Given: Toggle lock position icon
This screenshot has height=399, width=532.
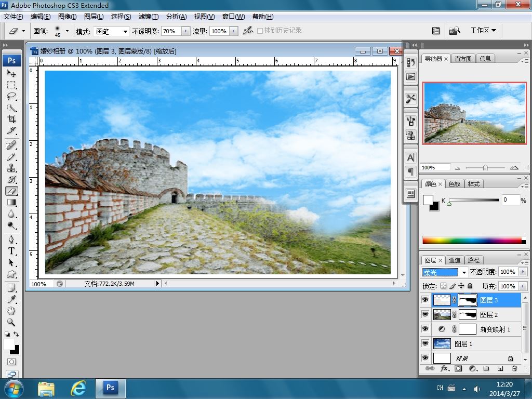Looking at the screenshot, I should pyautogui.click(x=461, y=286).
